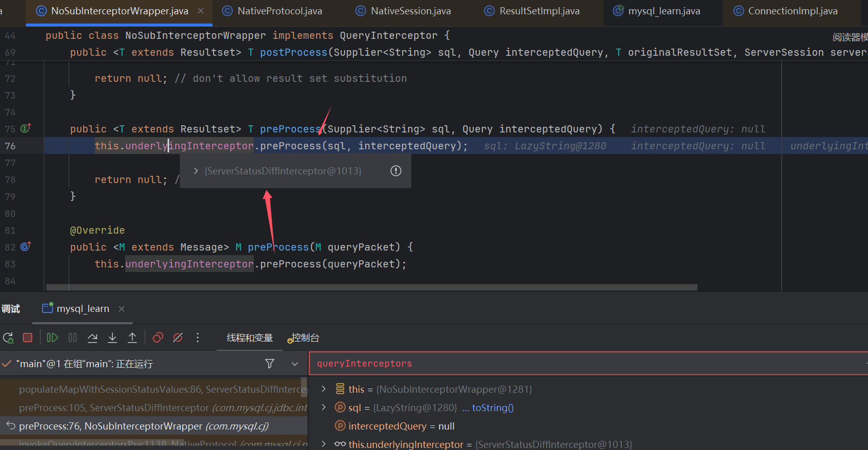The width and height of the screenshot is (868, 450).
Task: Expand the 'this' variable node
Action: (x=323, y=389)
